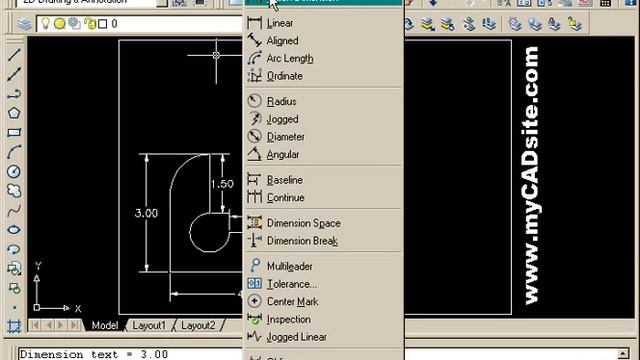Switch to the Layout2 tab
The height and width of the screenshot is (360, 640).
(198, 325)
